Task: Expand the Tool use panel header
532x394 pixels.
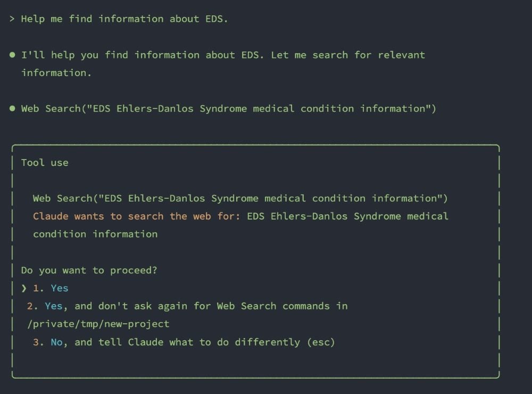Action: click(44, 162)
